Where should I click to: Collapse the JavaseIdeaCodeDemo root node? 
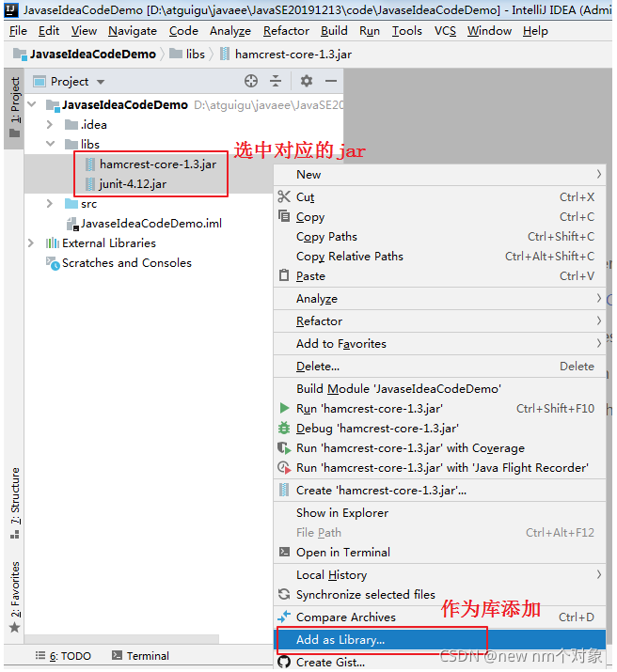32,104
